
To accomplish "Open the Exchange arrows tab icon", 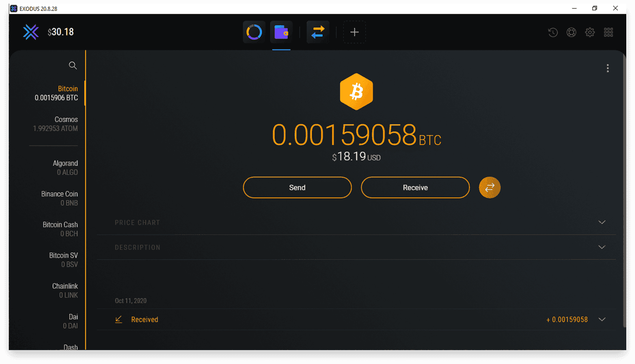I will (318, 32).
